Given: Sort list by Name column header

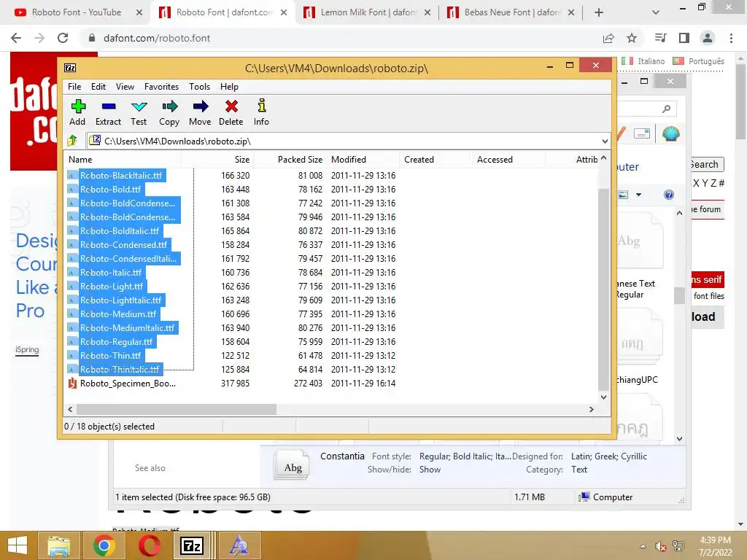Looking at the screenshot, I should 122,160.
